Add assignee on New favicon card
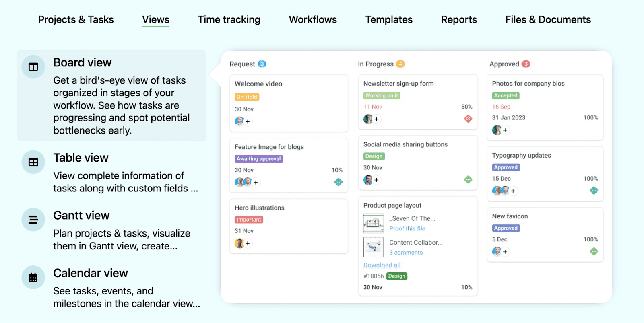This screenshot has width=644, height=323. (505, 252)
